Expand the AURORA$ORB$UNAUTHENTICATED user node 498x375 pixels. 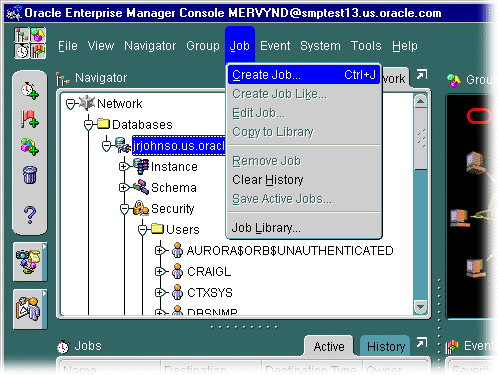click(x=160, y=250)
